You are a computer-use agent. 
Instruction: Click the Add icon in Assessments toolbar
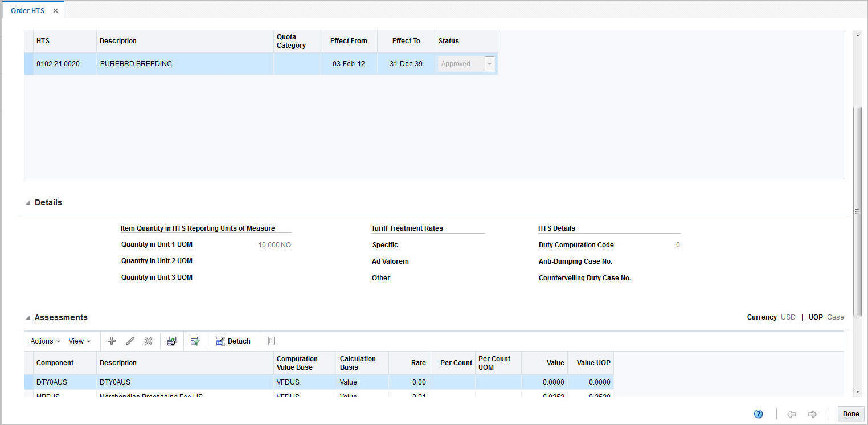(112, 341)
